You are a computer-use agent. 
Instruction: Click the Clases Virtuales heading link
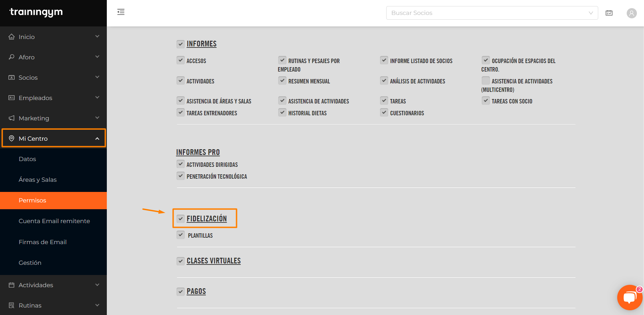[214, 261]
